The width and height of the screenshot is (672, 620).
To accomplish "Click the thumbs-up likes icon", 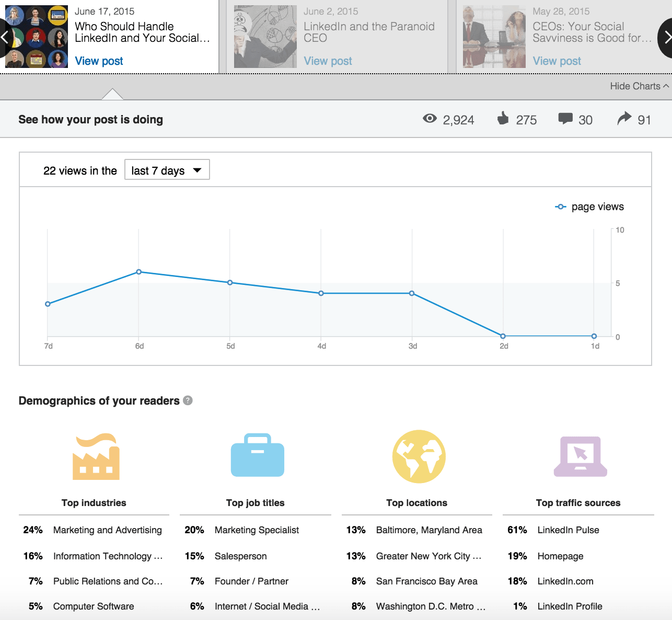I will pos(503,118).
